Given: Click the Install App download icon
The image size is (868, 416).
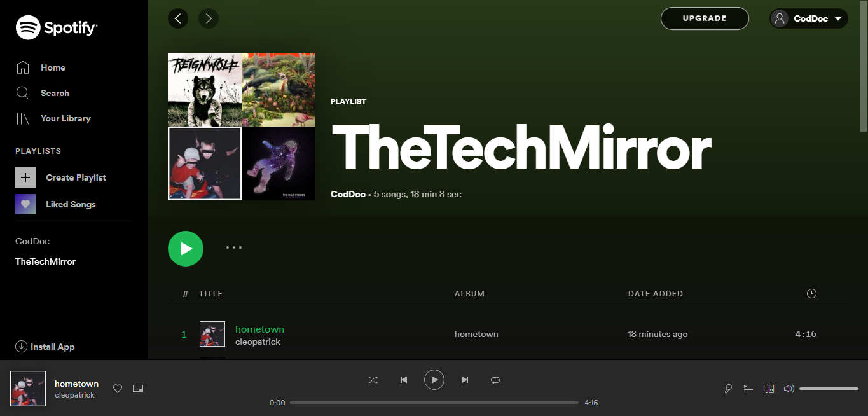Looking at the screenshot, I should 21,347.
